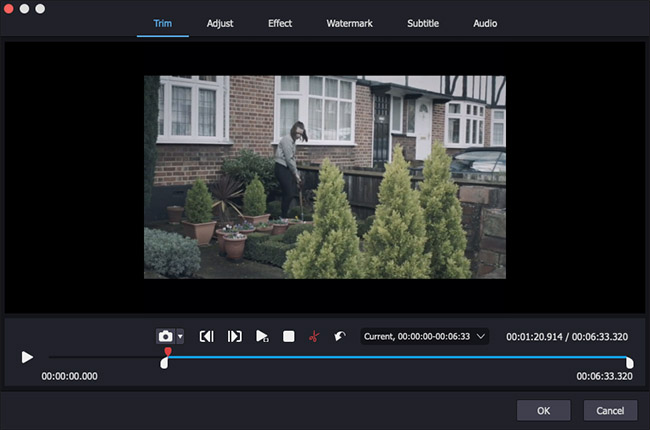Open the Current segment range dropdown
This screenshot has height=430, width=650.
424,336
